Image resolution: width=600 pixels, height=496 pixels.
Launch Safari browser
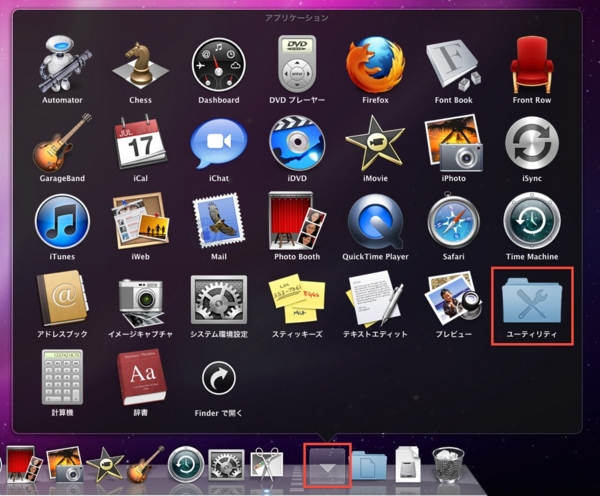coord(453,221)
